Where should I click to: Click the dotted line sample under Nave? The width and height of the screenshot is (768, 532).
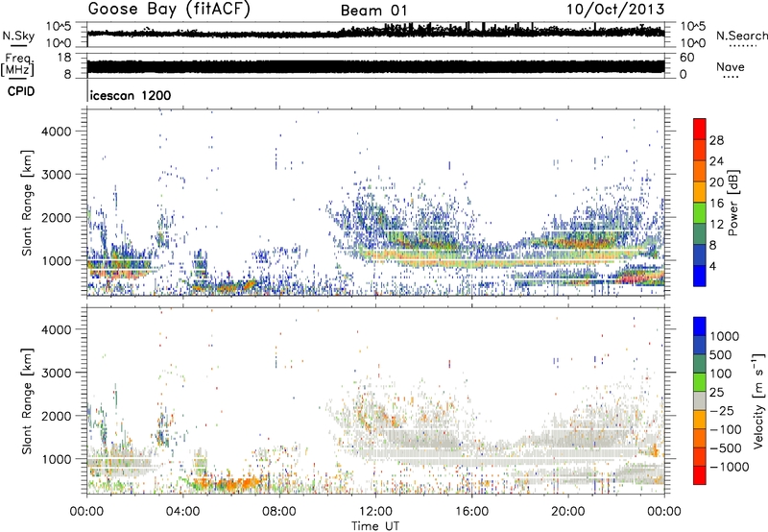[731, 78]
